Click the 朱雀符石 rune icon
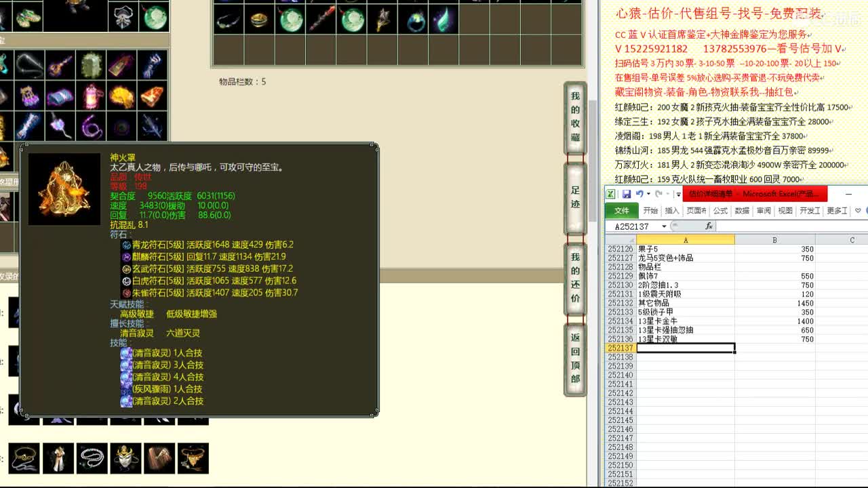Screen dimensions: 868x488 [x=126, y=293]
